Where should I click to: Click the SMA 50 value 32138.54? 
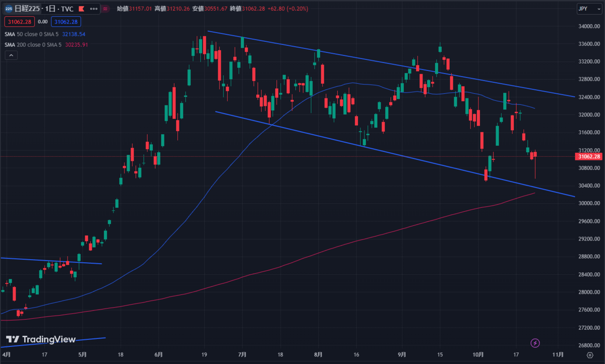tap(74, 34)
